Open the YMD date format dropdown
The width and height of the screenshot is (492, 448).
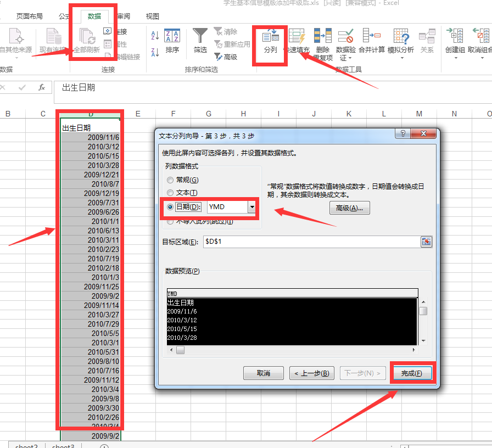coord(252,207)
